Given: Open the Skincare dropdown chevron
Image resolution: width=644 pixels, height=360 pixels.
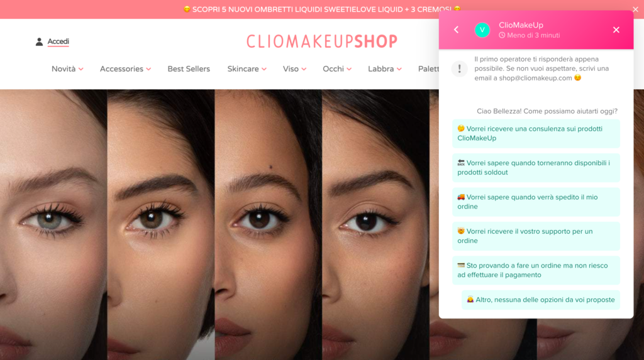Looking at the screenshot, I should pyautogui.click(x=264, y=69).
